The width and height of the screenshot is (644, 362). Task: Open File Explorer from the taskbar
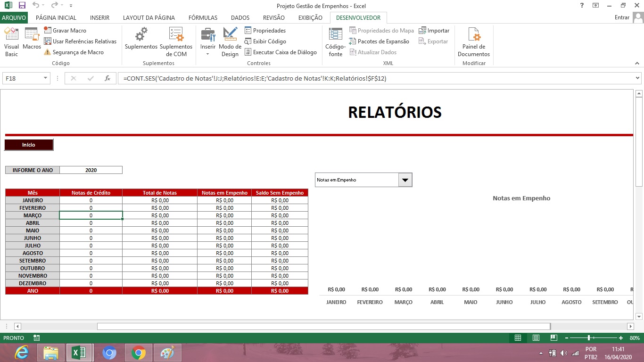50,353
